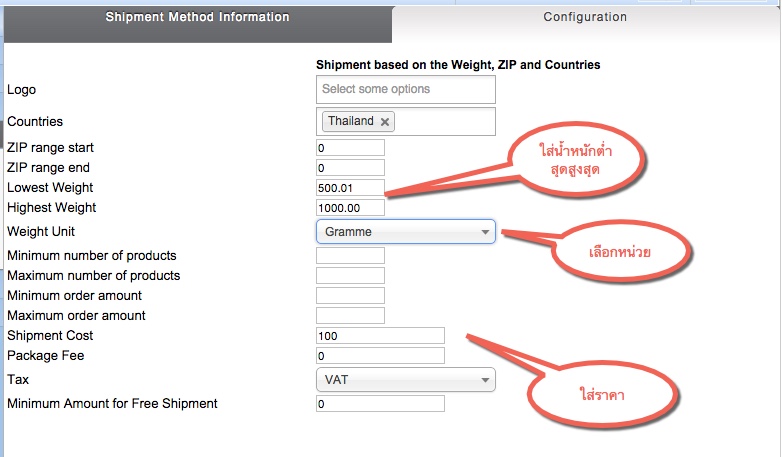Click the ZIP range start field
This screenshot has width=782, height=457.
(350, 148)
